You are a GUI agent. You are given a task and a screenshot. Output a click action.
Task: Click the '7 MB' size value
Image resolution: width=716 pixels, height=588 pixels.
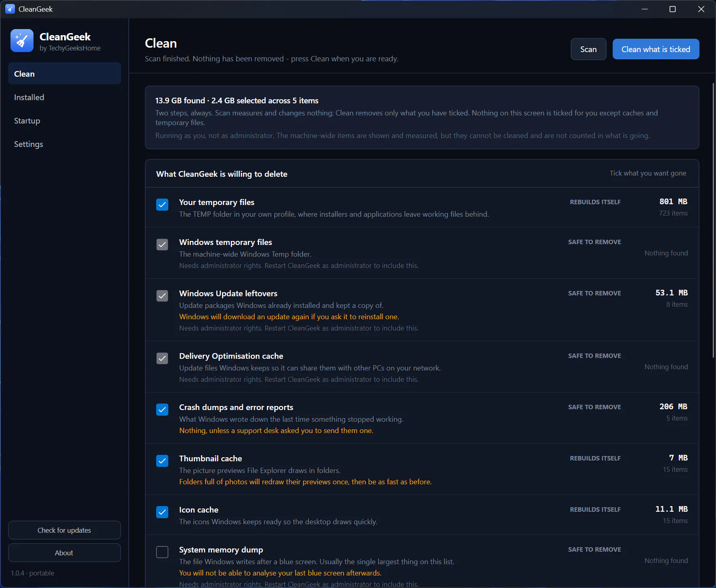[678, 458]
